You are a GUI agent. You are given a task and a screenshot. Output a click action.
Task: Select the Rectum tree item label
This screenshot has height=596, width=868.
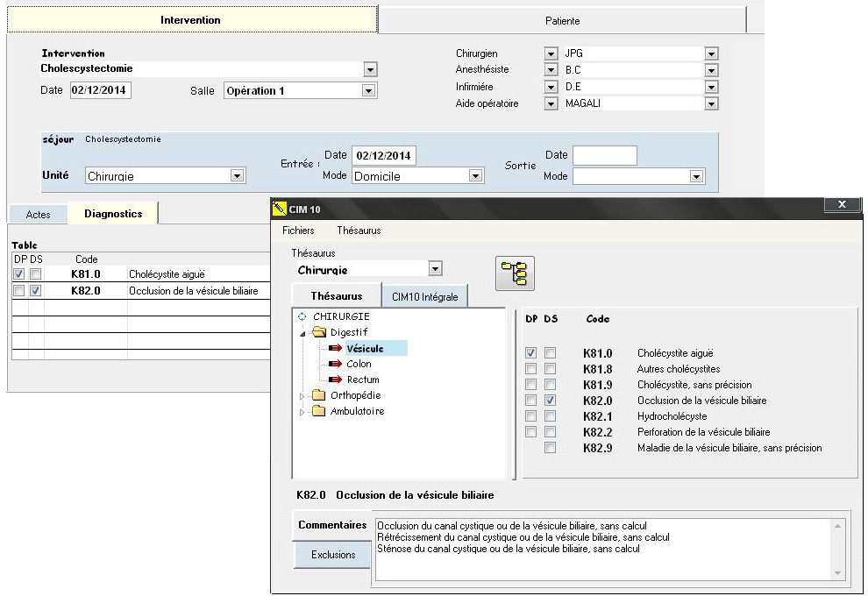coord(363,380)
